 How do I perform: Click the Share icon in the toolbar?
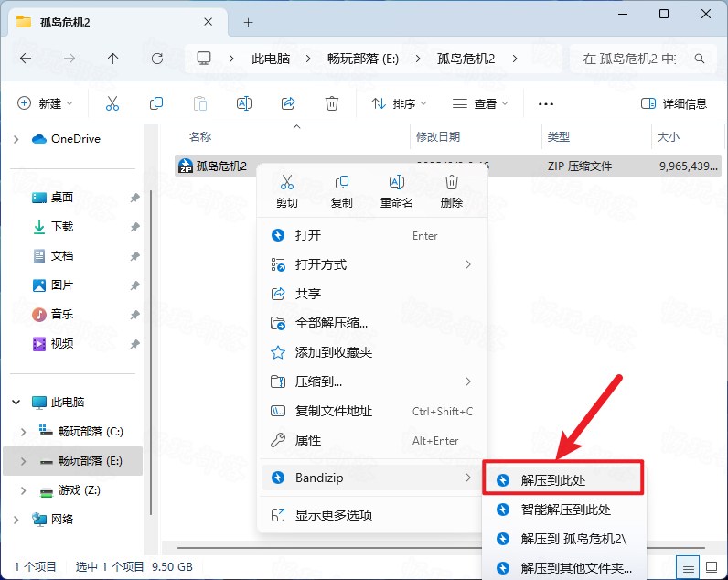click(288, 103)
